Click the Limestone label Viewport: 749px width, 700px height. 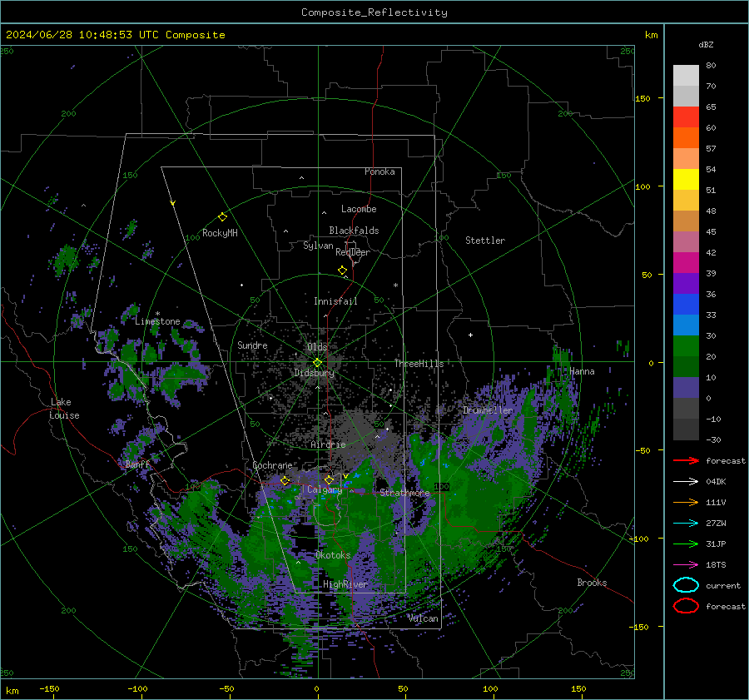tap(157, 321)
